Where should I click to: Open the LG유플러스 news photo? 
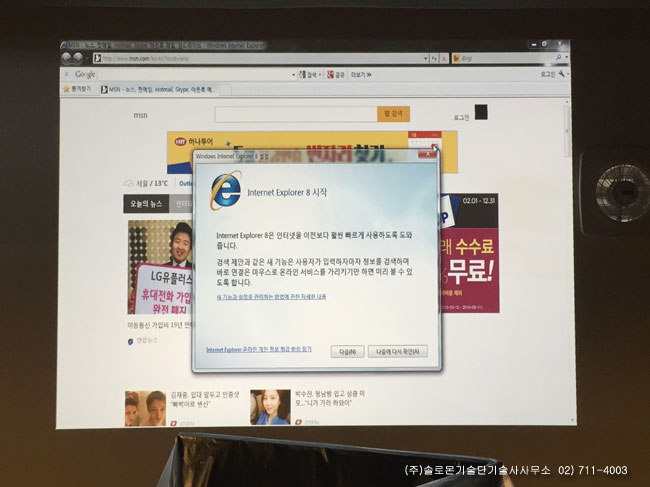tap(160, 267)
